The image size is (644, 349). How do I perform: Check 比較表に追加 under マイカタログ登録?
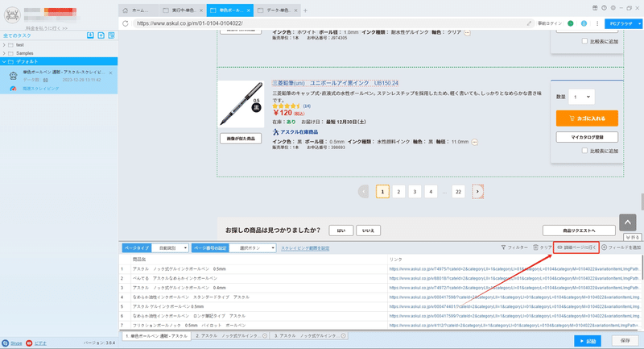(x=584, y=151)
